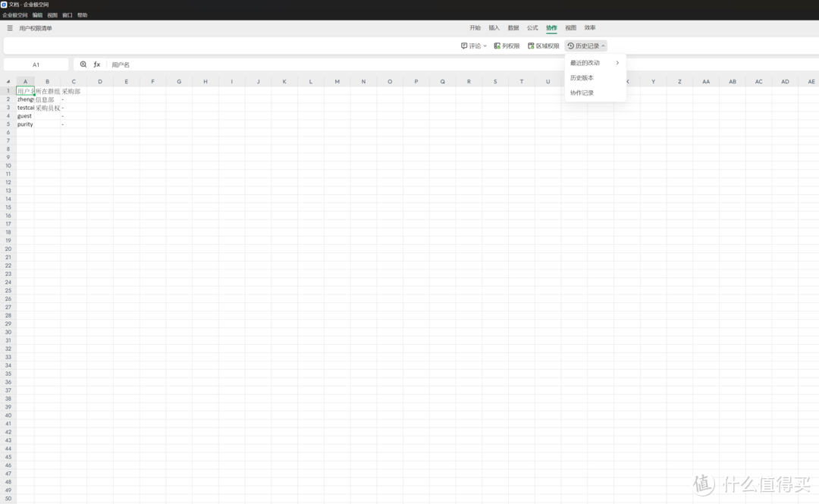
Task: Open the 评论 comments dropdown
Action: point(474,46)
